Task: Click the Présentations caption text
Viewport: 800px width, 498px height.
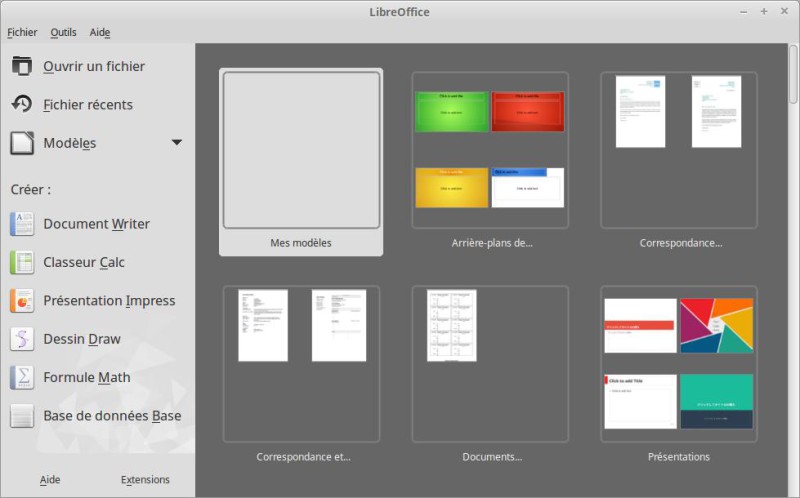Action: point(679,457)
